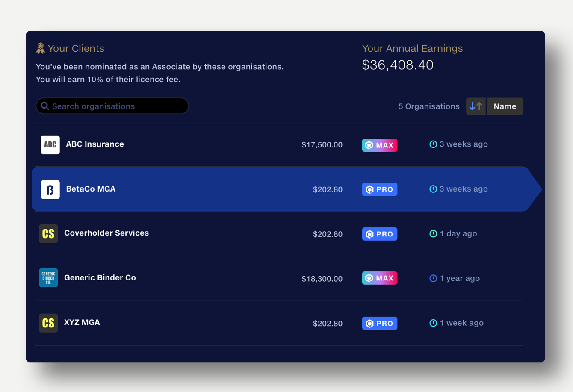The height and width of the screenshot is (392, 573).
Task: Click the MAX badge for ABC Insurance
Action: click(x=380, y=145)
